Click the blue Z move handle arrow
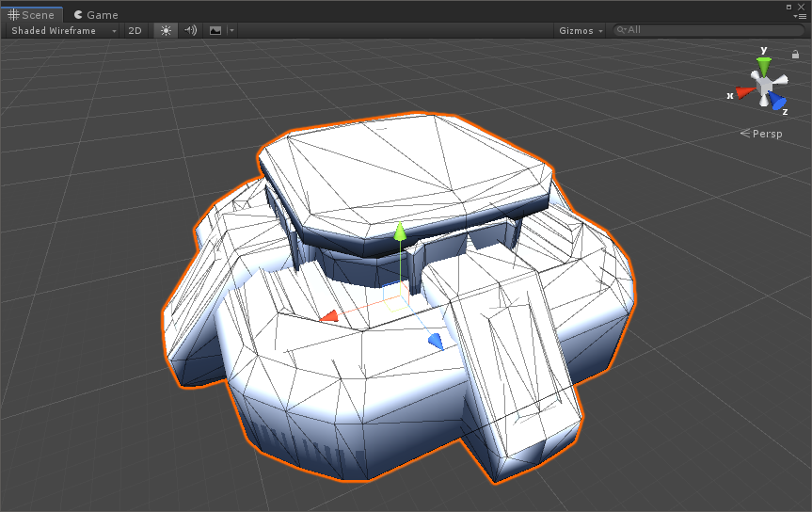The height and width of the screenshot is (512, 812). tap(436, 342)
